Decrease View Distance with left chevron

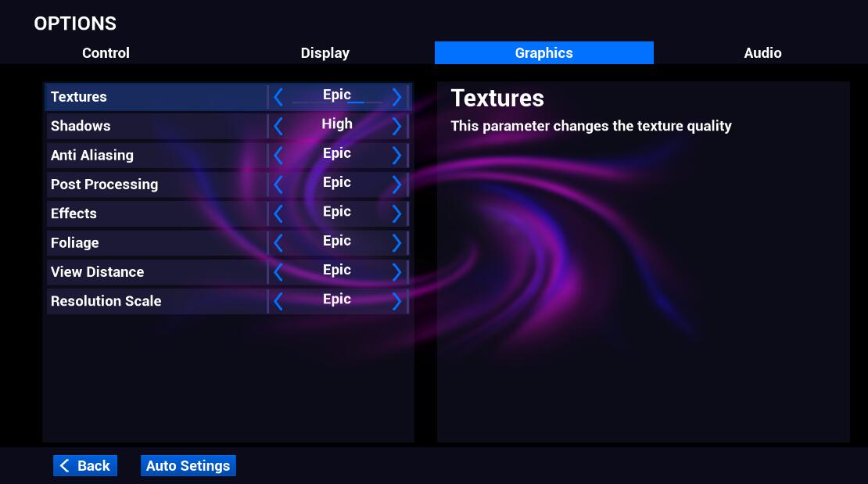pyautogui.click(x=278, y=272)
